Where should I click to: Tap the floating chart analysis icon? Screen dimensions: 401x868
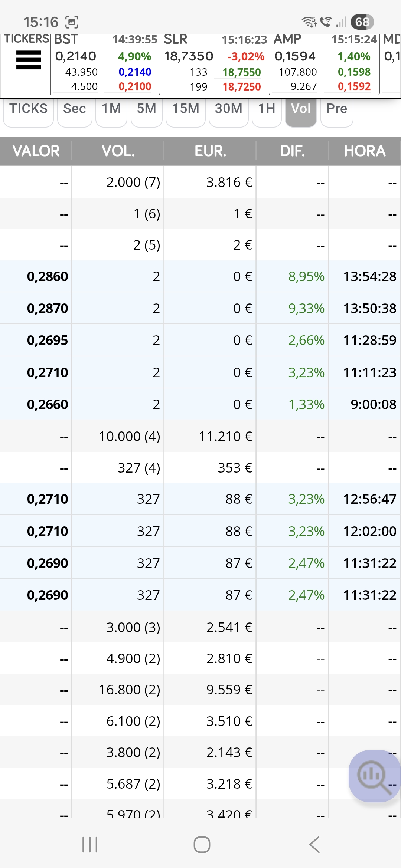pos(373,776)
